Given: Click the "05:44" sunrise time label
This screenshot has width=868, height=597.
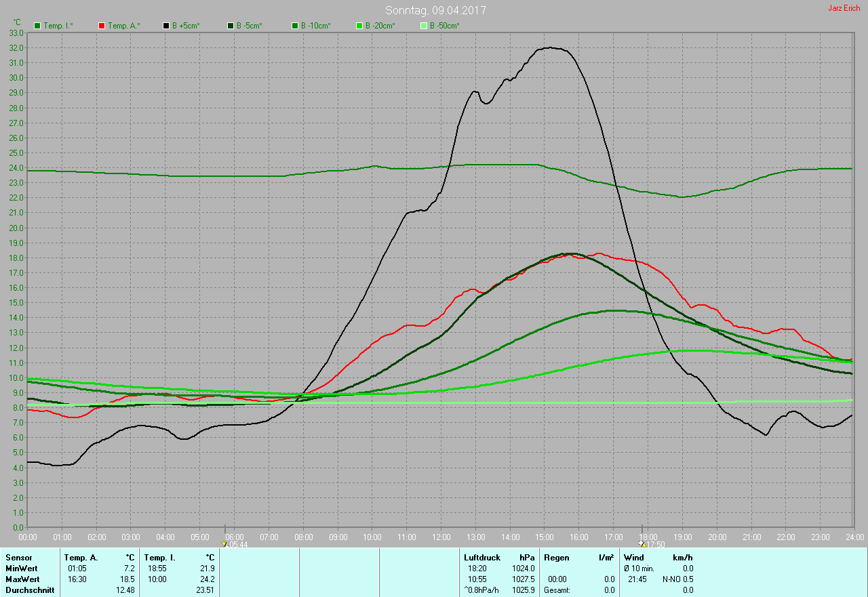Looking at the screenshot, I should point(238,544).
